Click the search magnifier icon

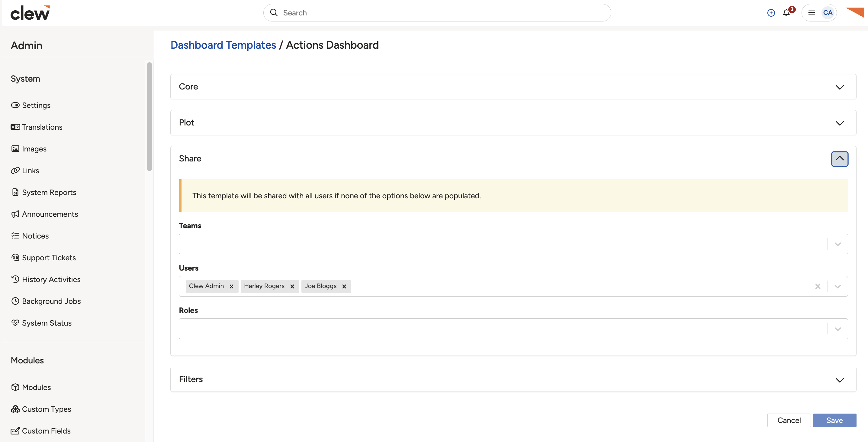pos(274,12)
